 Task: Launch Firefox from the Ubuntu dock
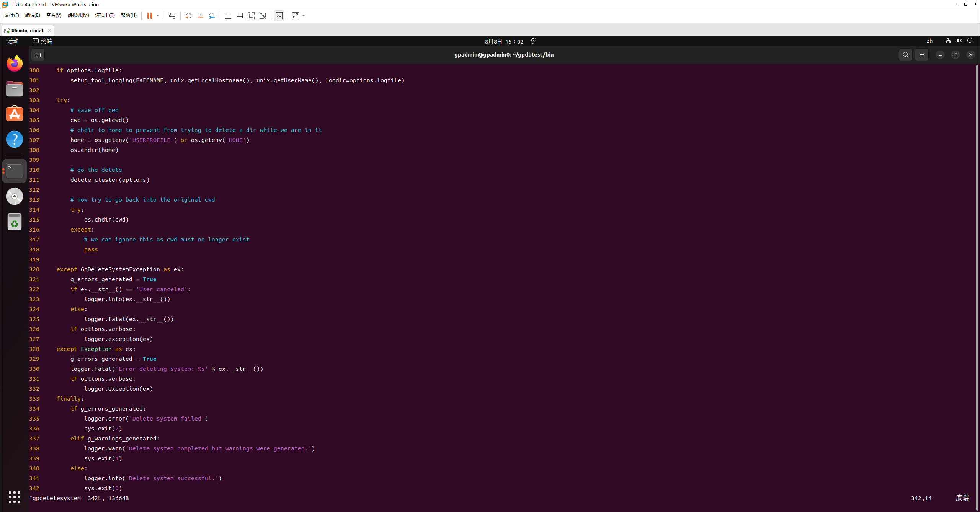(14, 63)
